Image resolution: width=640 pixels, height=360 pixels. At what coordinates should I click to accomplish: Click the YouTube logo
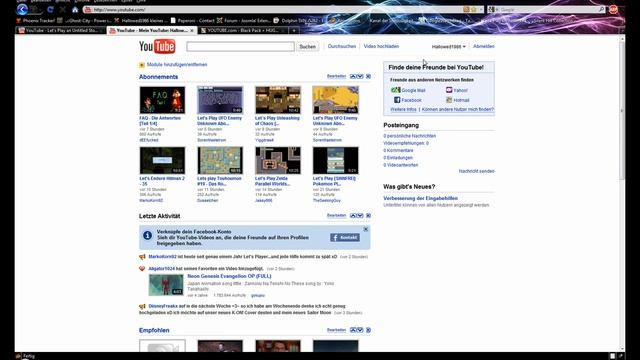157,47
